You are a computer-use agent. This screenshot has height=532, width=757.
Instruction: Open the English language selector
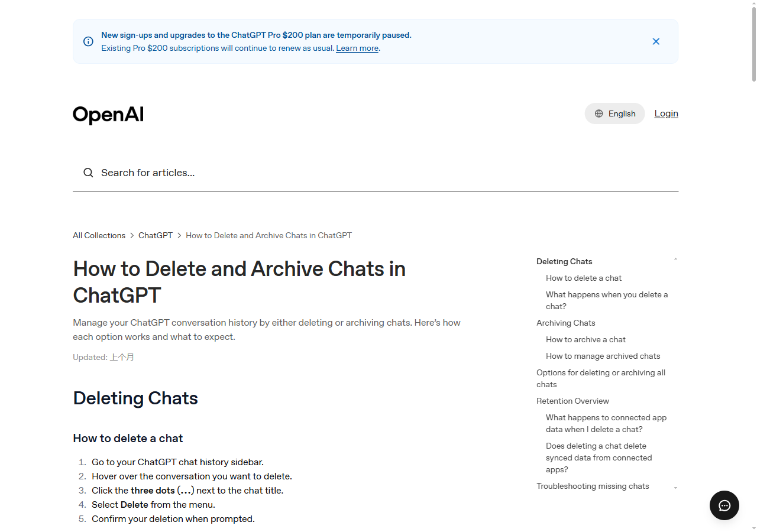(x=614, y=113)
